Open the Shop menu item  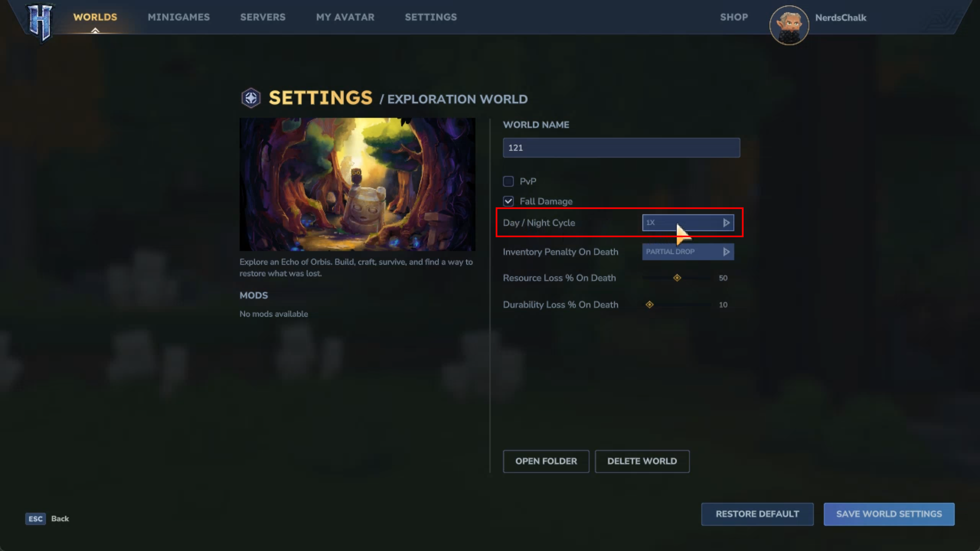pyautogui.click(x=734, y=17)
